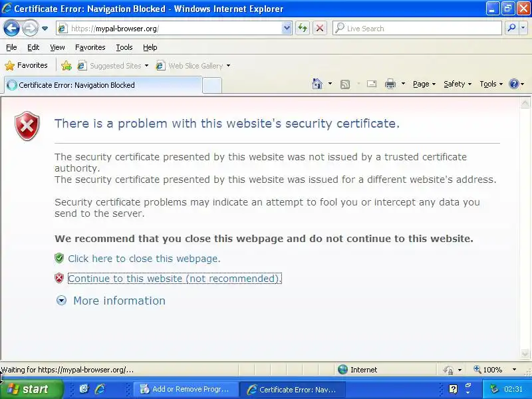This screenshot has height=399, width=532.
Task: Select Certificate Error taskbar button
Action: 292,389
